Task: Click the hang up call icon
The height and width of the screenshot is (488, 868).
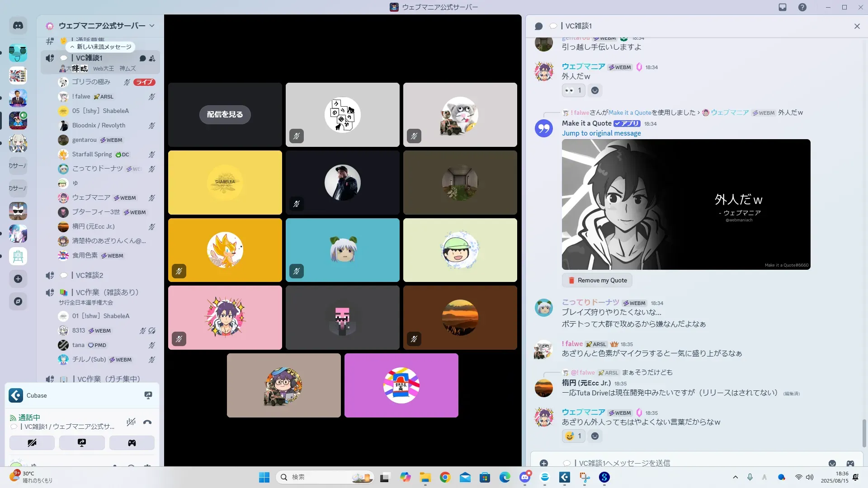Action: tap(147, 422)
